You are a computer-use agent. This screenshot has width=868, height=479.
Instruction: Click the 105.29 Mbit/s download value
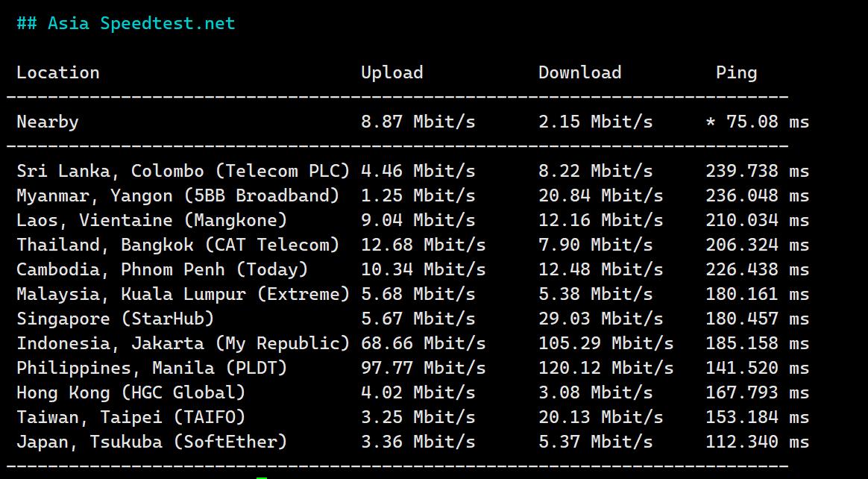tap(606, 343)
